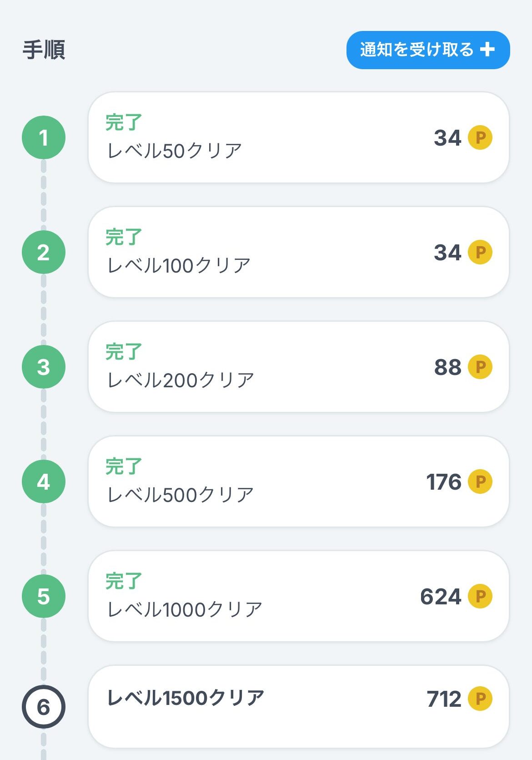Click the coin icon next to 88

coord(480,367)
